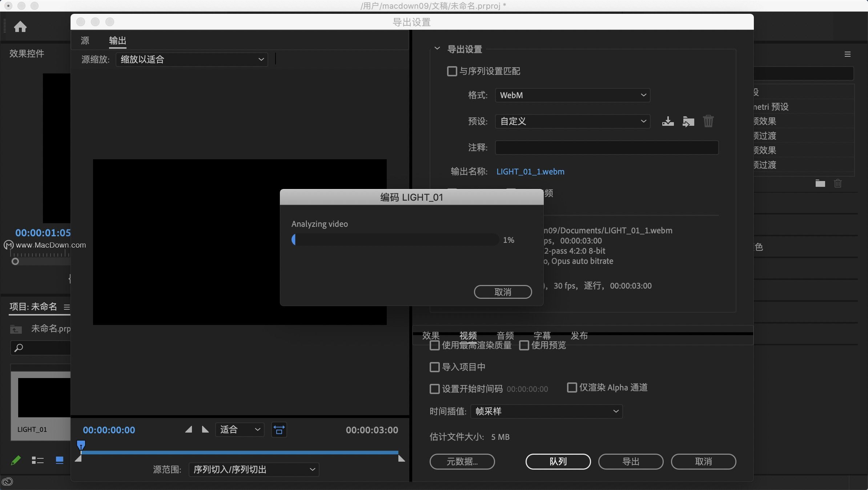
Task: Click the preview timeline range bar
Action: click(x=240, y=453)
